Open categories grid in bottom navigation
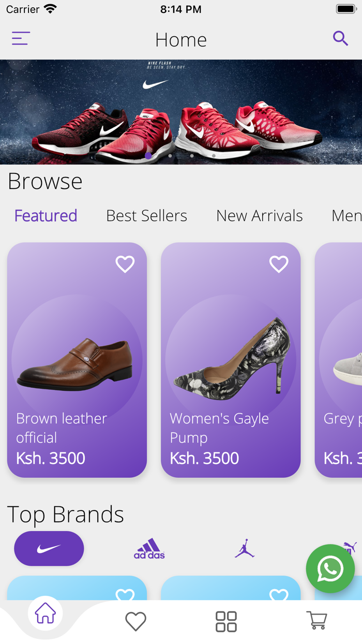 click(x=226, y=621)
